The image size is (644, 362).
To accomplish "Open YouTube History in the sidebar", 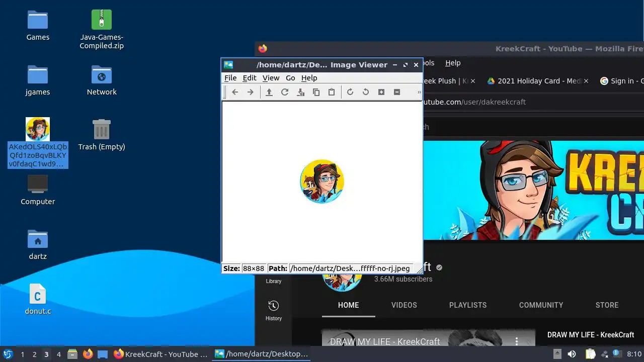I will tap(274, 310).
